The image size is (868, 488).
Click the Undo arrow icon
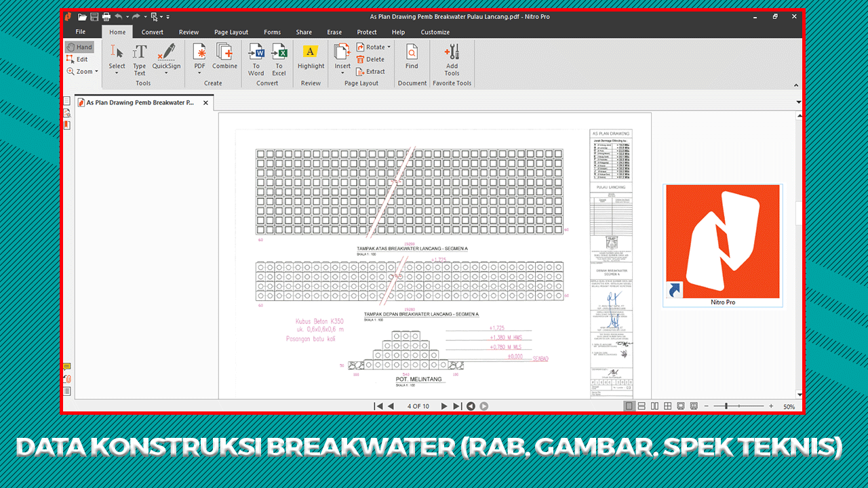point(118,16)
